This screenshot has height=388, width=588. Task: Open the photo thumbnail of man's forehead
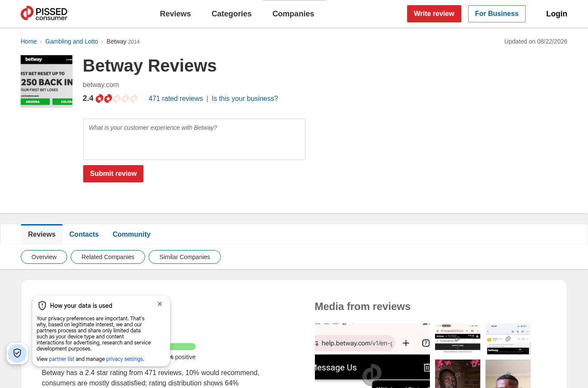[508, 374]
